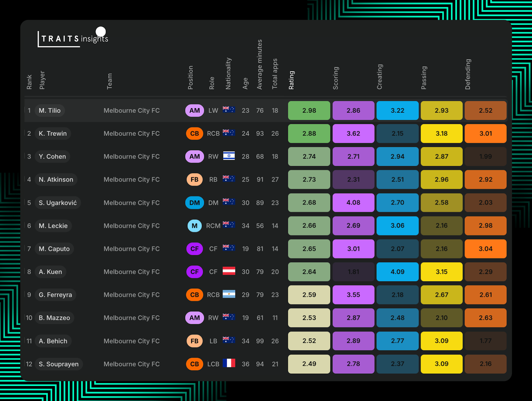The height and width of the screenshot is (401, 532).
Task: Sort by the Rating column header
Action: tap(291, 80)
